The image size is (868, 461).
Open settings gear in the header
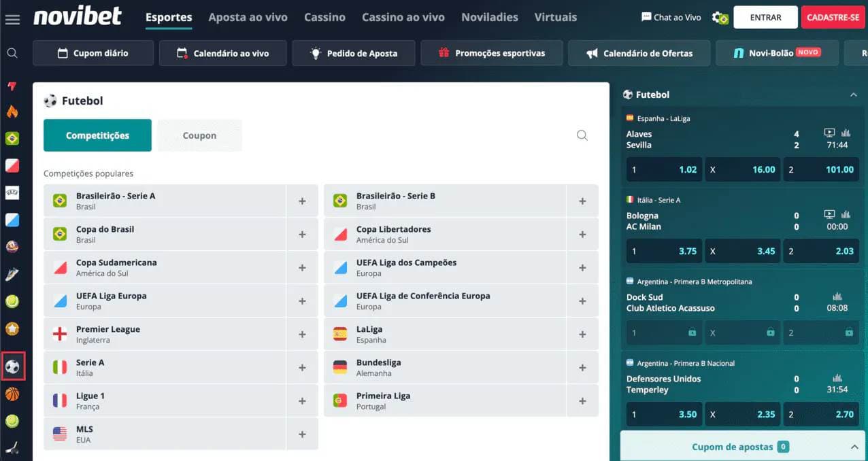pyautogui.click(x=720, y=18)
